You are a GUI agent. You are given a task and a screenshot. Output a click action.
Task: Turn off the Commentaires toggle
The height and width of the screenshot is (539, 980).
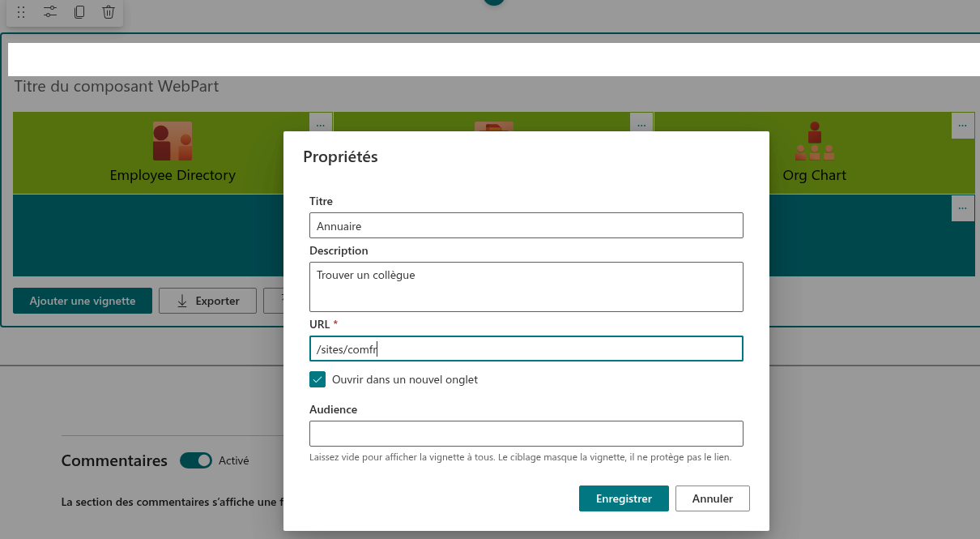coord(196,460)
